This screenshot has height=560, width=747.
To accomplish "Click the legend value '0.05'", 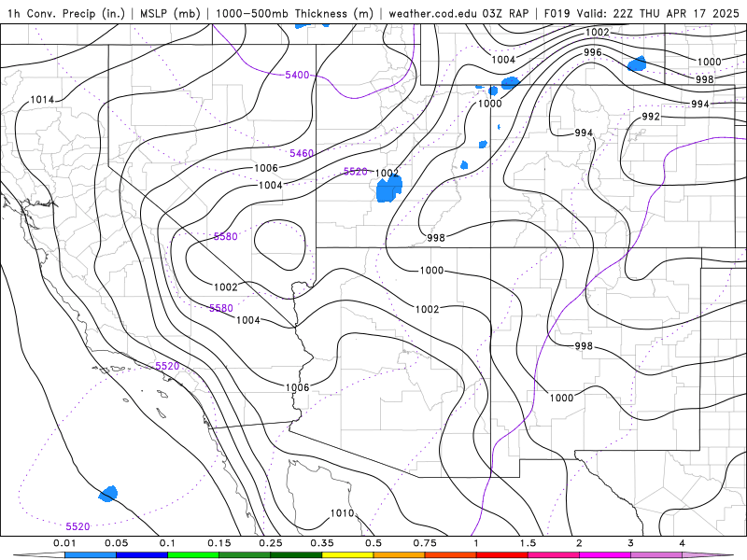I will tap(116, 543).
